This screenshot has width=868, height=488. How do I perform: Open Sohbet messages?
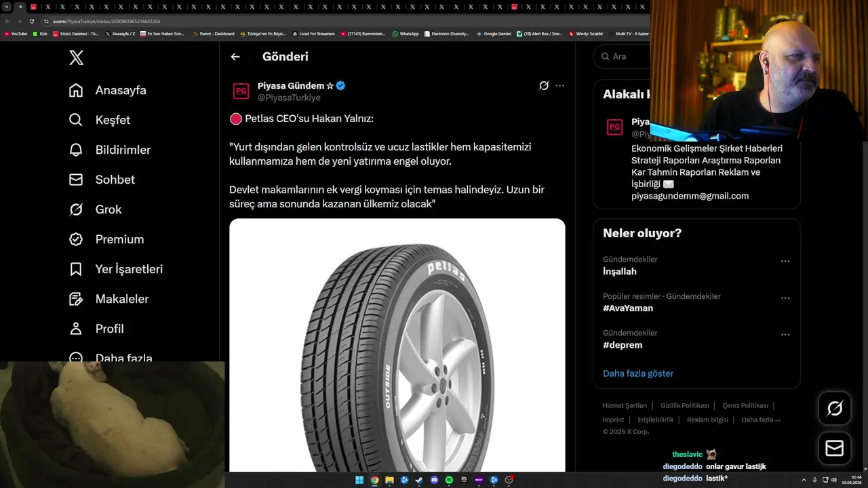click(102, 180)
